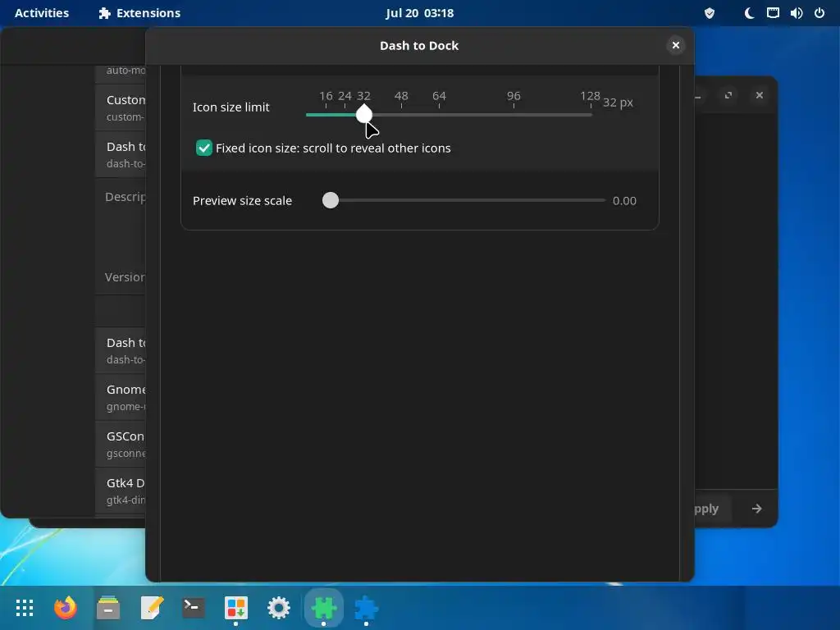Image resolution: width=840 pixels, height=630 pixels.
Task: Click the Preview size scale label
Action: tap(242, 201)
